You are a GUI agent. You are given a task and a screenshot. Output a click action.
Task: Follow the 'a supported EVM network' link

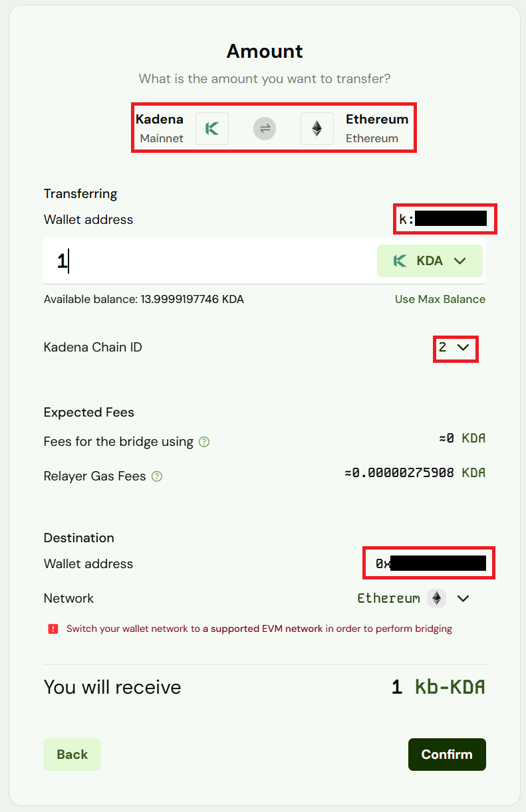263,629
